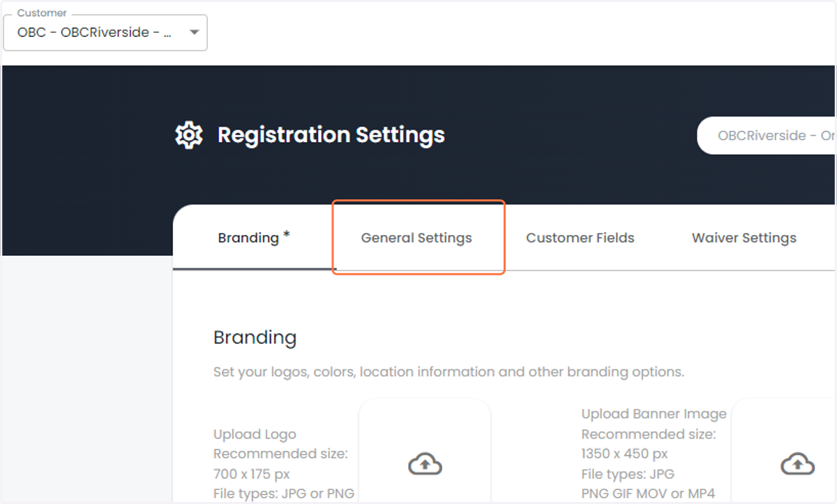The image size is (837, 504).
Task: Click the Upload Banner Image cloud icon
Action: click(797, 464)
